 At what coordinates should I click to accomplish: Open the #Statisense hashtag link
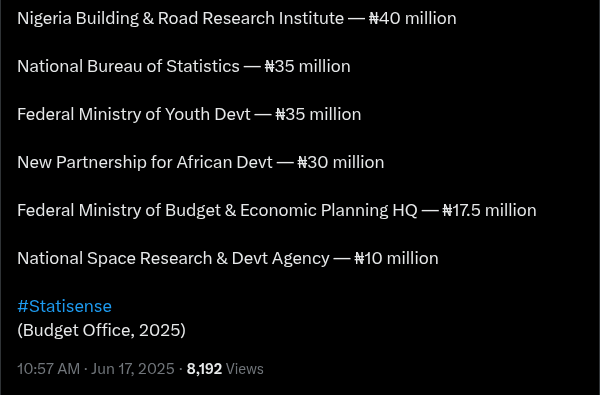64,306
